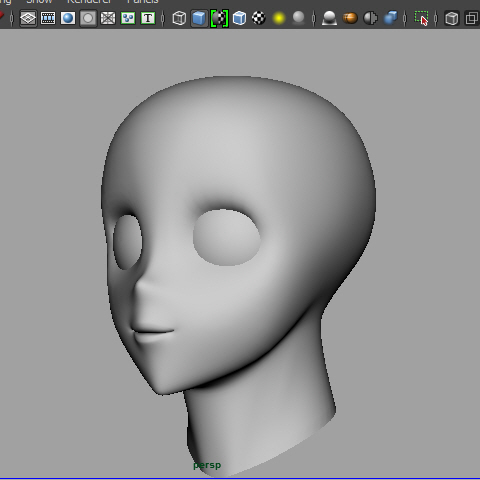Viewport: 480px width, 480px height.
Task: Toggle the Film Gate icon
Action: click(x=48, y=18)
